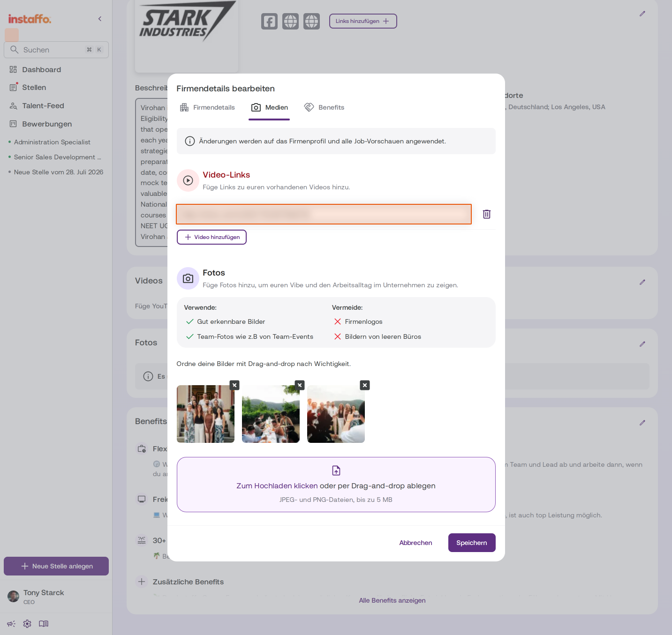Click Alle Benefits anzeigen link

pyautogui.click(x=393, y=600)
